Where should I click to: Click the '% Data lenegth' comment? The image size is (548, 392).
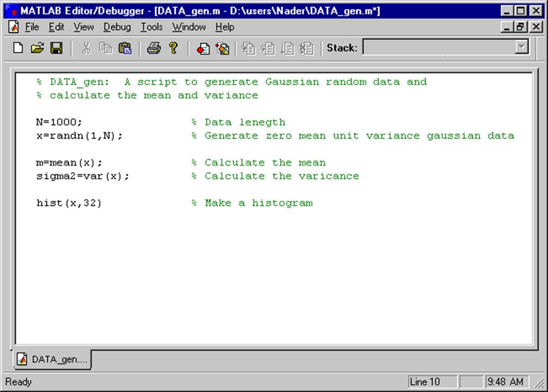(238, 122)
